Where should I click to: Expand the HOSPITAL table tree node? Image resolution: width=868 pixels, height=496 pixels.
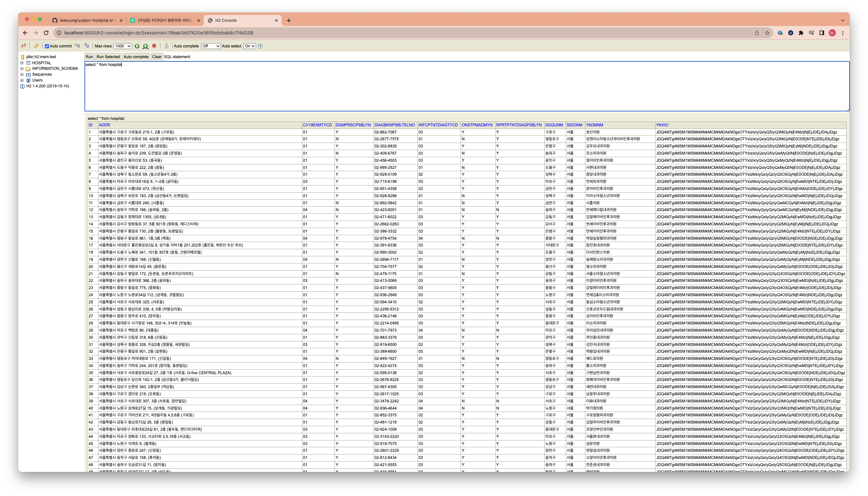point(22,63)
